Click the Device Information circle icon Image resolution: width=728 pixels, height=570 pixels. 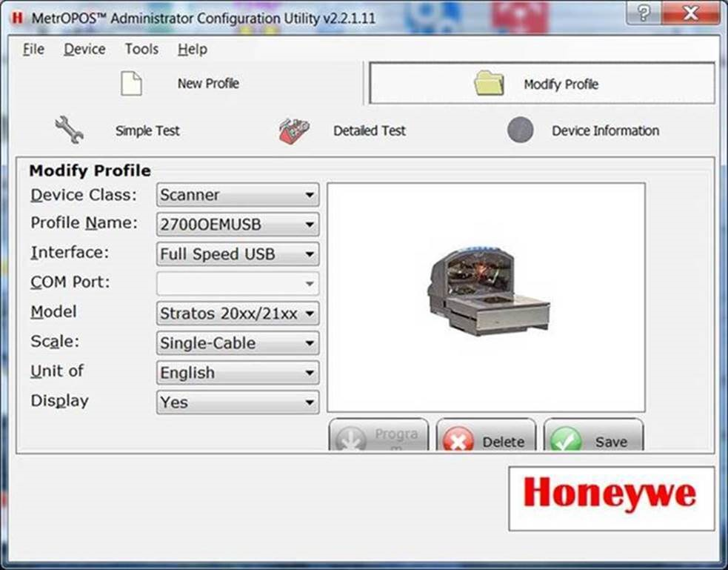[521, 130]
